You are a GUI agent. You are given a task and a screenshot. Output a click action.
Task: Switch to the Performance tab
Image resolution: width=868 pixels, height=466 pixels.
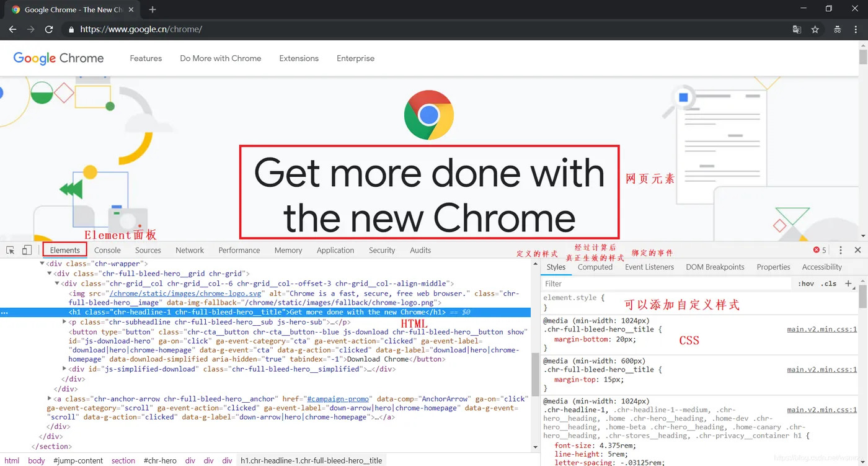pyautogui.click(x=239, y=250)
